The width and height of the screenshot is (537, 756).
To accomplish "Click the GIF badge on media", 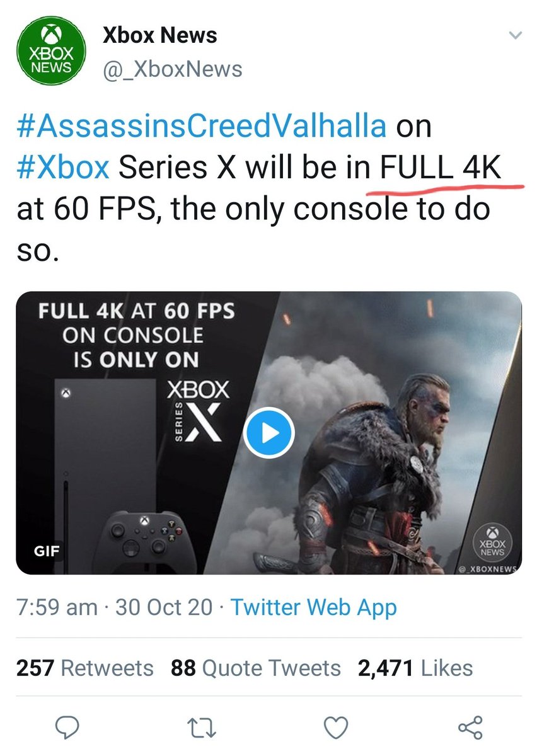I will [x=47, y=550].
